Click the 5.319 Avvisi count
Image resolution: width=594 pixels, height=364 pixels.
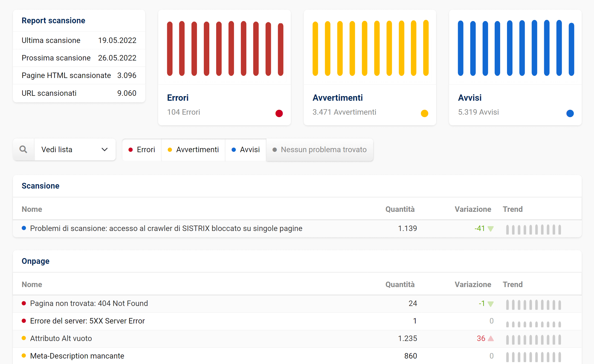coord(479,112)
